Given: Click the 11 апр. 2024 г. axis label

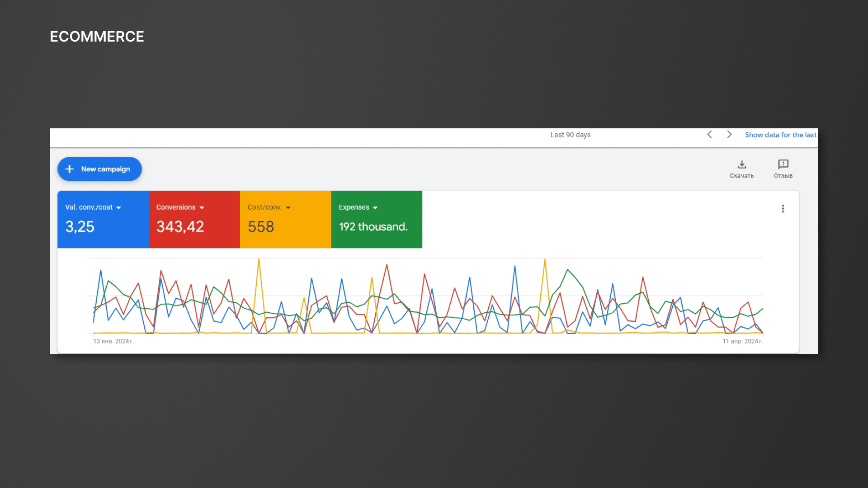Looking at the screenshot, I should point(743,341).
